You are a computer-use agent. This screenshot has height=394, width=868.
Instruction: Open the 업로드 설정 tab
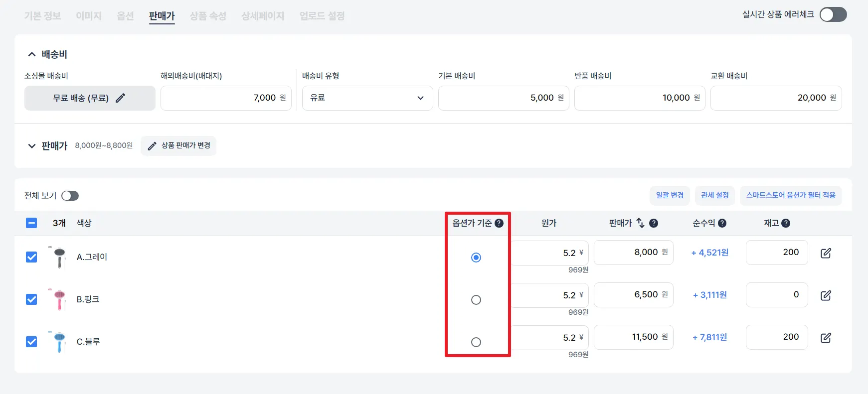(x=322, y=16)
